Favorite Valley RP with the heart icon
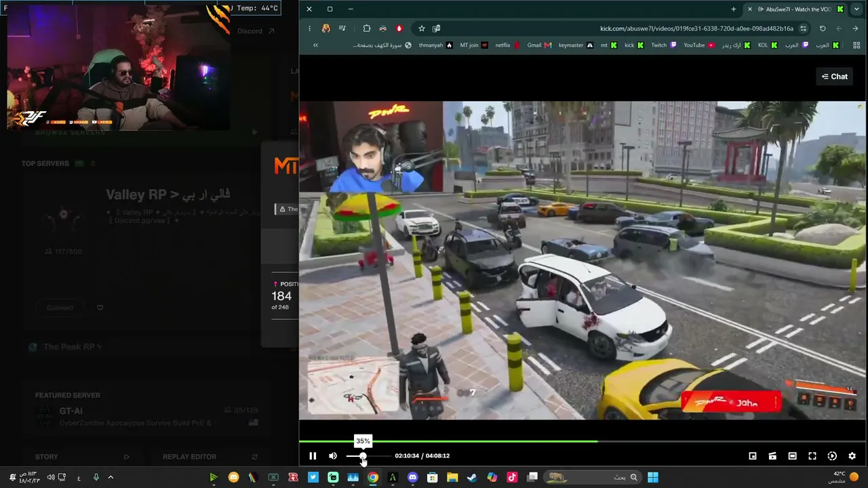The image size is (868, 488). 100,308
